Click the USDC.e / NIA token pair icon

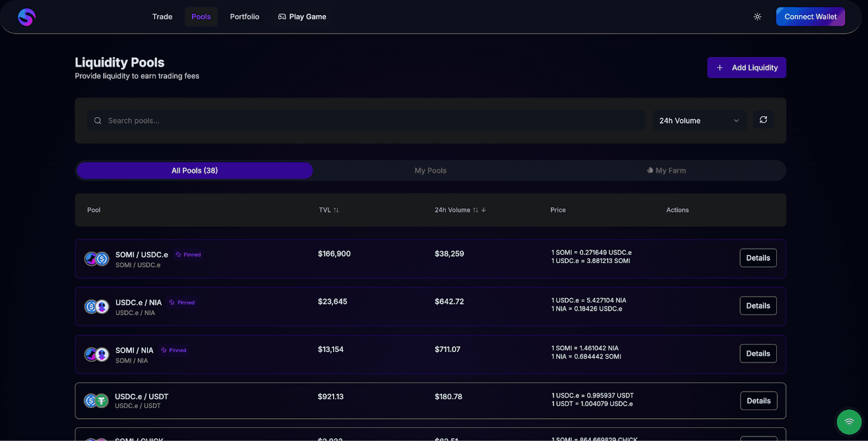tap(97, 306)
